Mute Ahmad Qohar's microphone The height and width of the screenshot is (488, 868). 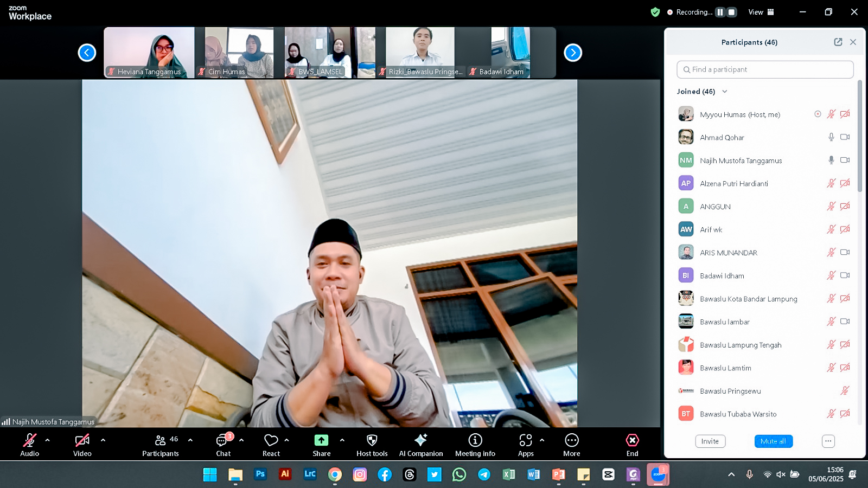click(831, 137)
